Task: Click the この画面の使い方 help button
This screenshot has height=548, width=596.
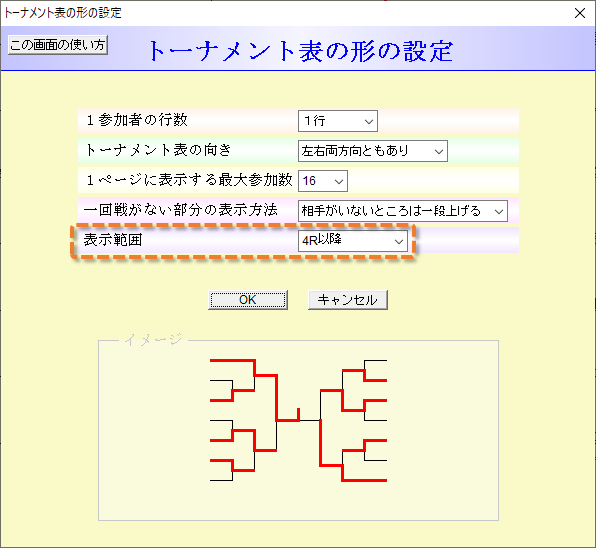Action: (58, 45)
